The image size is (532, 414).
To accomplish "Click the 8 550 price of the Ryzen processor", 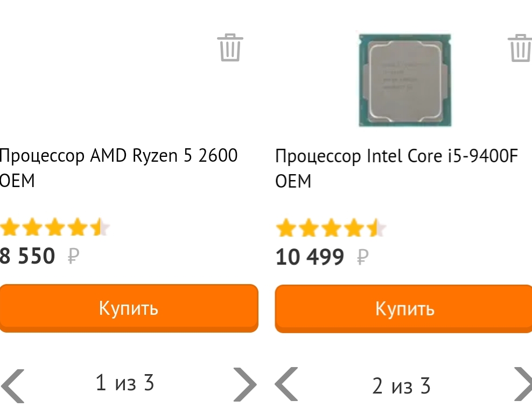I will tap(28, 256).
